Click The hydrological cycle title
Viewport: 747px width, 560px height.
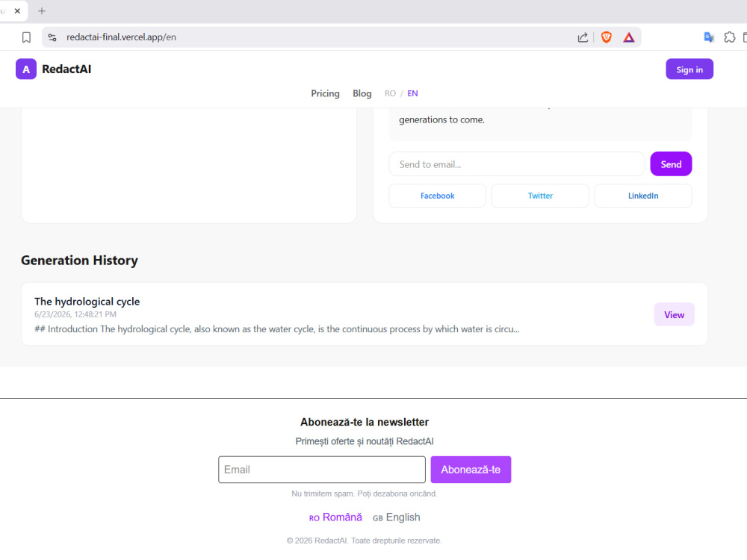point(87,302)
